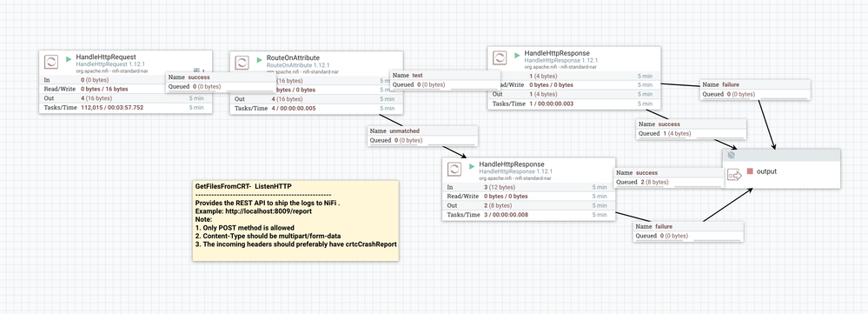Select the HandleHttpRequest processor title
Image resolution: width=868 pixels, height=314 pixels.
[106, 57]
